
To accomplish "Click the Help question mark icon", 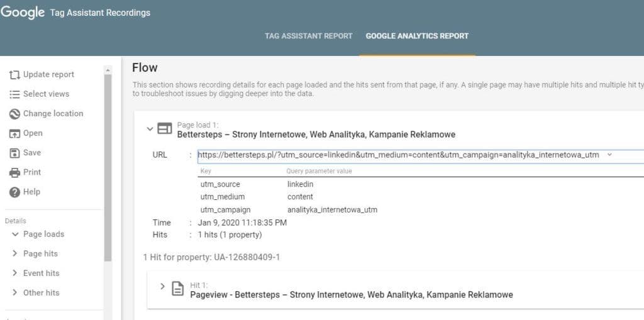I will pyautogui.click(x=14, y=192).
